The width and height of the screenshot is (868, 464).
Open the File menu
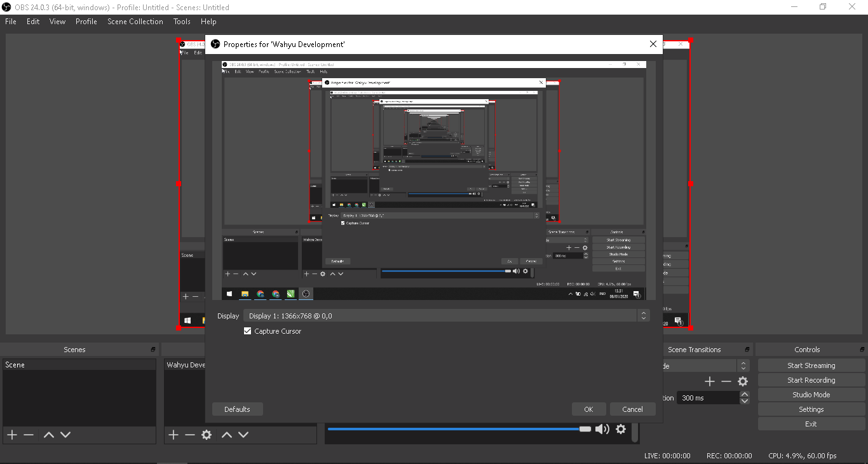click(11, 22)
